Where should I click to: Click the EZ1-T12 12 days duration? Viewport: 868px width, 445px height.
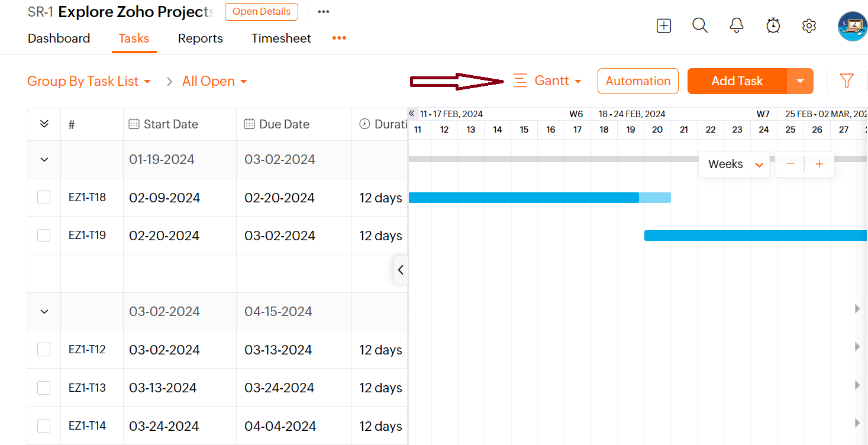pos(381,350)
